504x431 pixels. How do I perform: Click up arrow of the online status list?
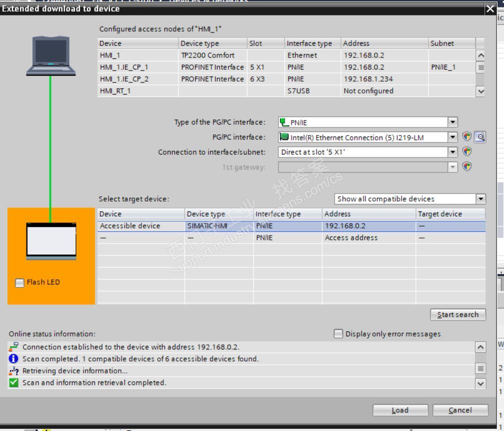coord(480,347)
